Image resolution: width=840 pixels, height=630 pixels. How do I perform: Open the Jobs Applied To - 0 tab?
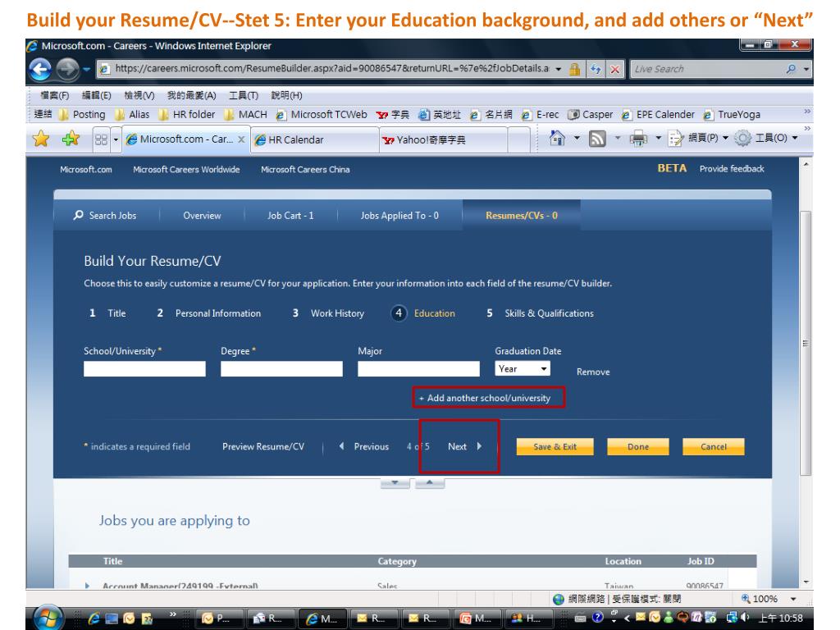(399, 216)
